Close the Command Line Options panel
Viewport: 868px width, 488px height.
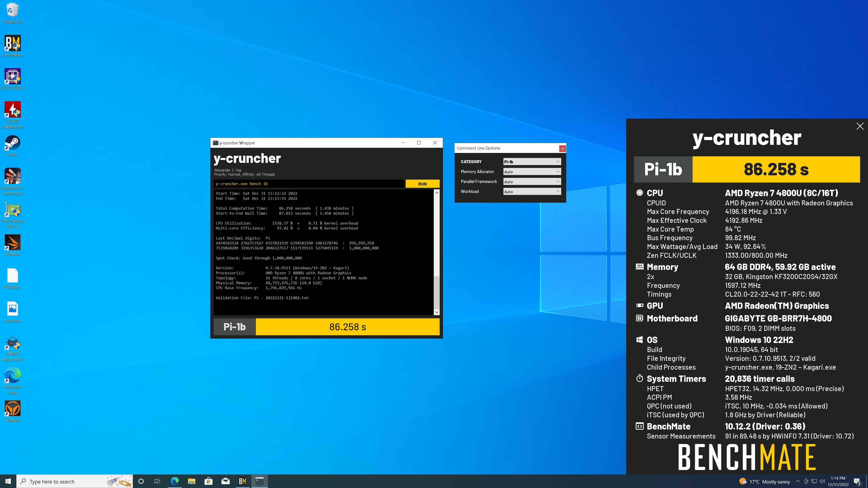562,148
